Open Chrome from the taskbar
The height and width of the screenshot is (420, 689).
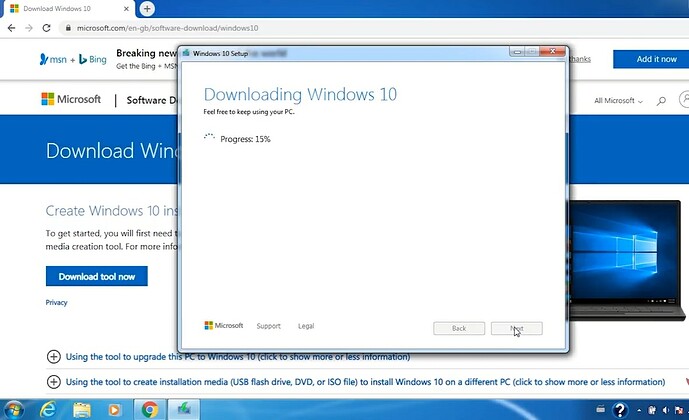(149, 409)
